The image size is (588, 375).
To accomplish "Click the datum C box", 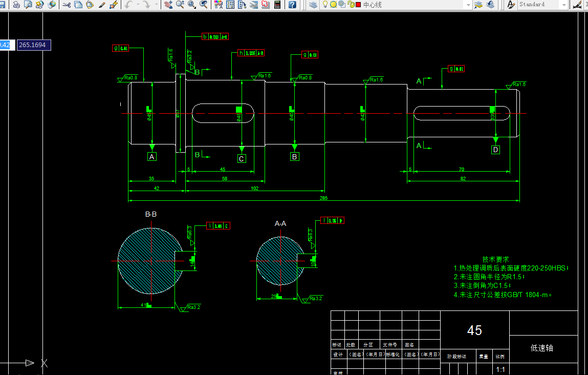I will [242, 159].
